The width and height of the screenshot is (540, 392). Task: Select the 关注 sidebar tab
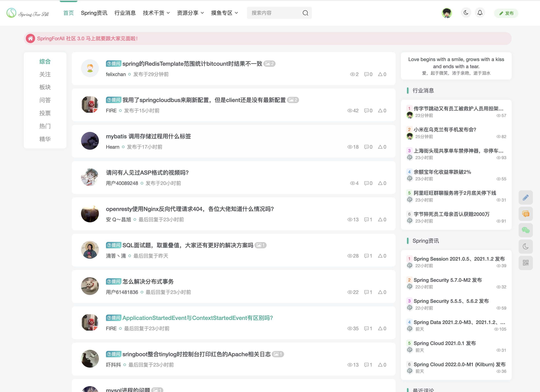pos(45,74)
